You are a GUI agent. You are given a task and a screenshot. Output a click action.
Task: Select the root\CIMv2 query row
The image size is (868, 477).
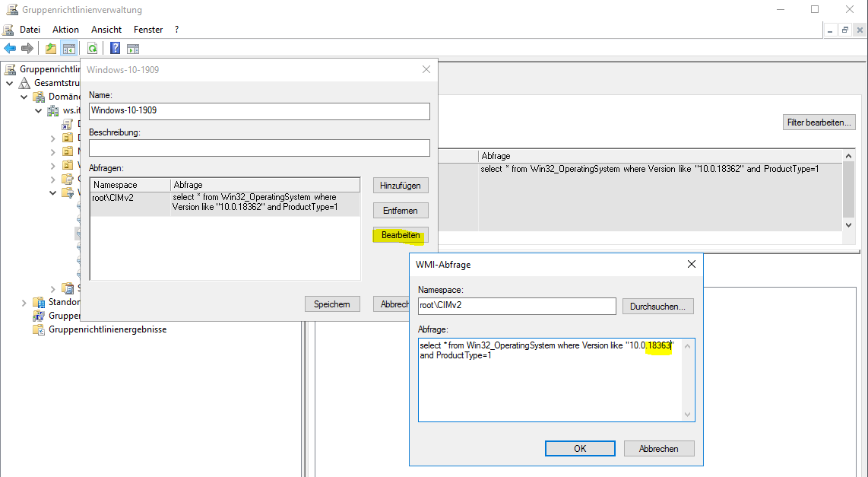225,204
